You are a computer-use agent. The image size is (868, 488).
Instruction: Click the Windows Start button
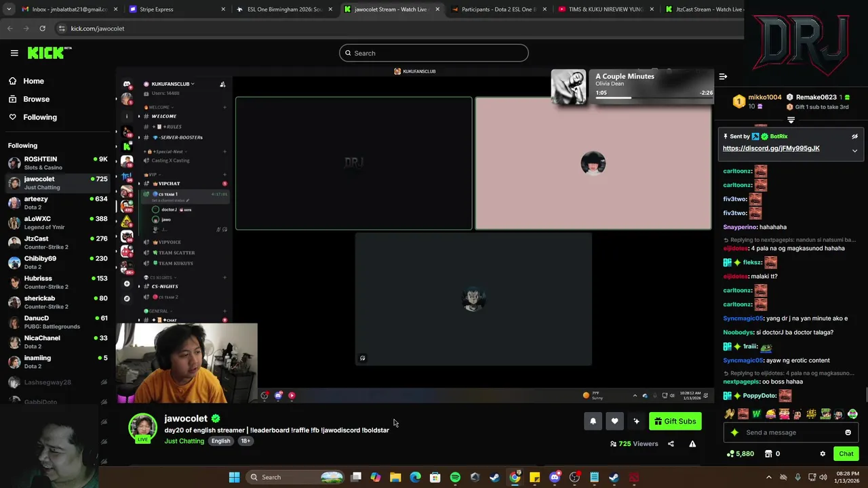point(234,477)
